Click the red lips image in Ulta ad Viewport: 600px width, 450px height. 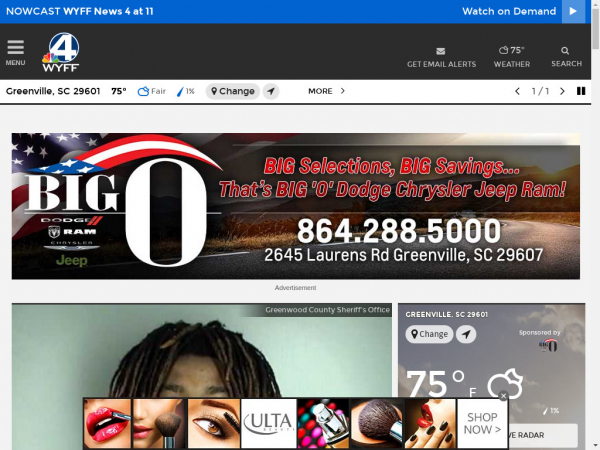click(x=107, y=423)
